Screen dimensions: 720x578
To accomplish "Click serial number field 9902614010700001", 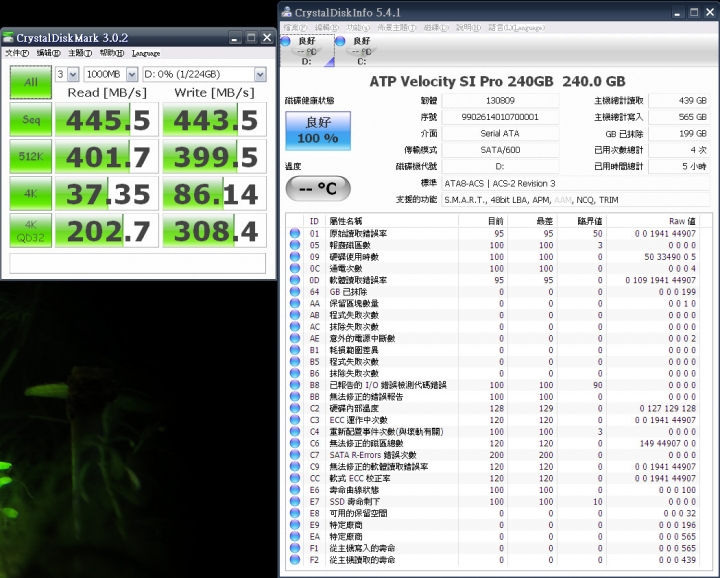I will coord(500,117).
